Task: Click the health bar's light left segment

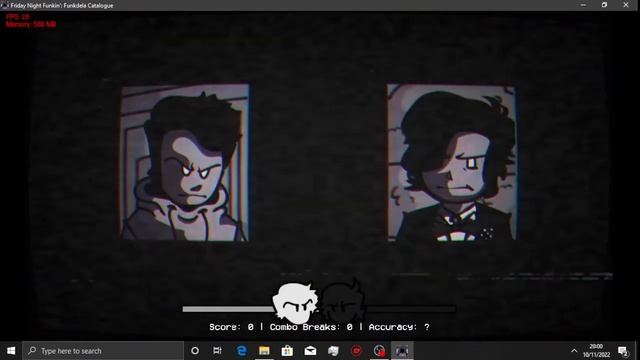Action: tap(228, 309)
